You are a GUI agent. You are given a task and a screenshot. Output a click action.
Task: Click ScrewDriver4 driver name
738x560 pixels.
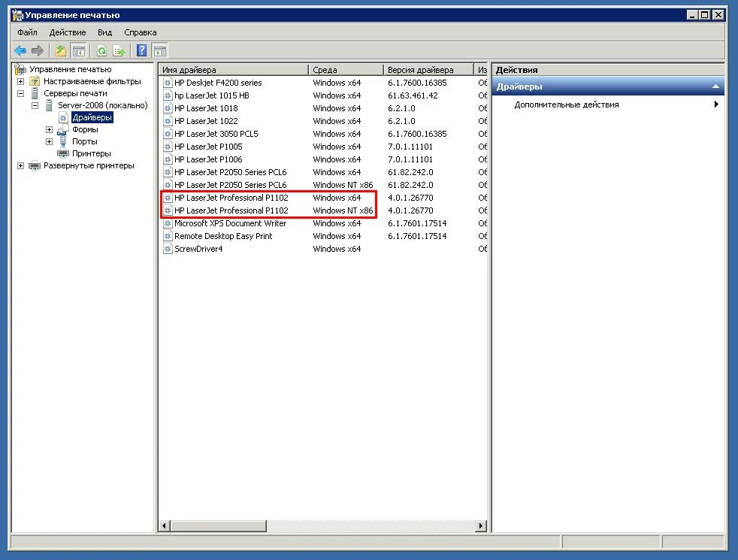[x=198, y=249]
